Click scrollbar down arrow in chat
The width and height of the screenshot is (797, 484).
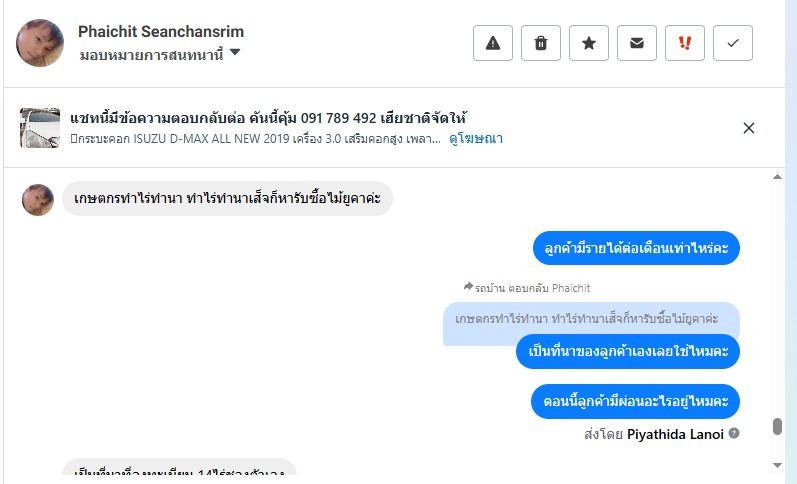point(778,466)
